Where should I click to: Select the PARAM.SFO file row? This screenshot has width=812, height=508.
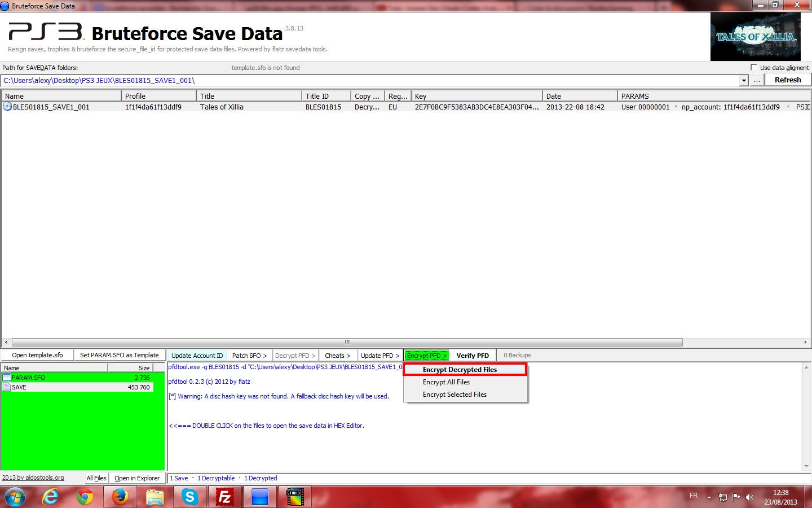coord(77,378)
